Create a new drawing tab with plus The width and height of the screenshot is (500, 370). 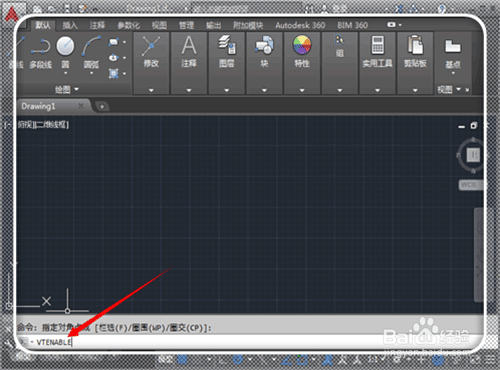tap(102, 107)
